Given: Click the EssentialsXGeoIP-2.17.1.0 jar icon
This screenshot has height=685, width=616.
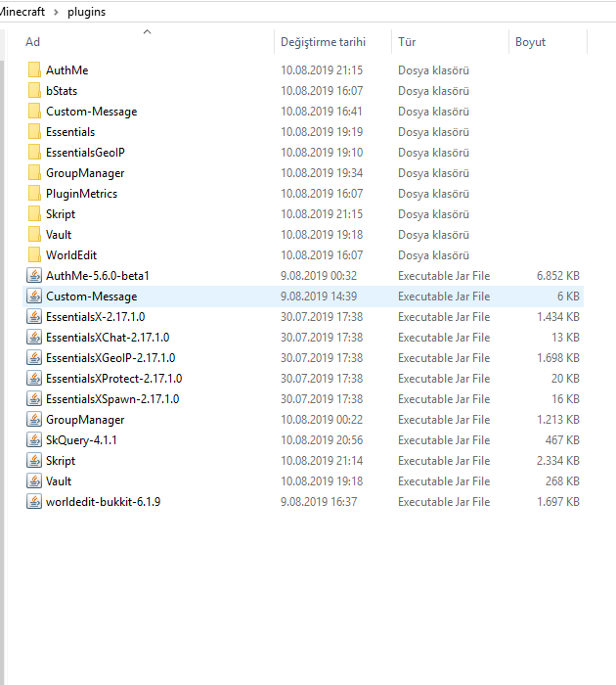Looking at the screenshot, I should coord(34,357).
